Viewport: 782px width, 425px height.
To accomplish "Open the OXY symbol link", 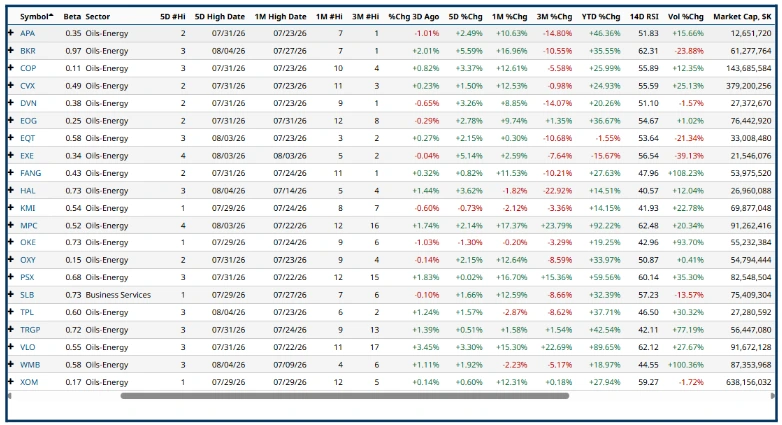I will point(27,259).
